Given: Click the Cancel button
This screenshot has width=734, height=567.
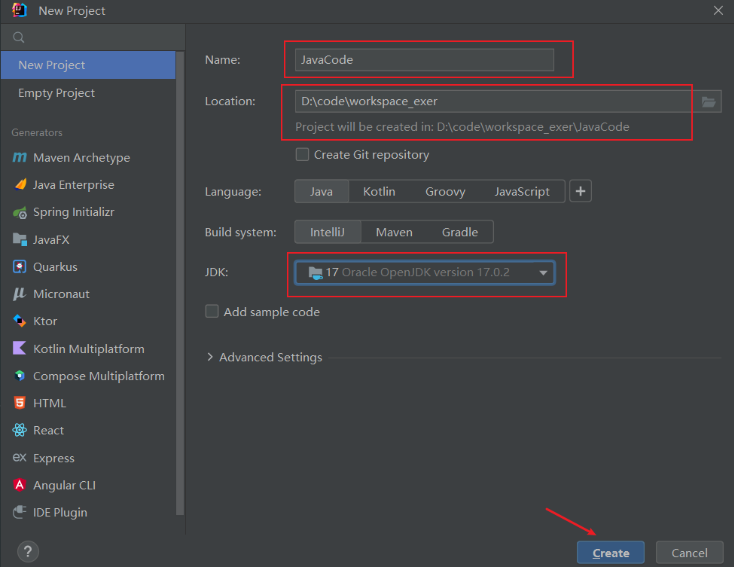Looking at the screenshot, I should 690,553.
